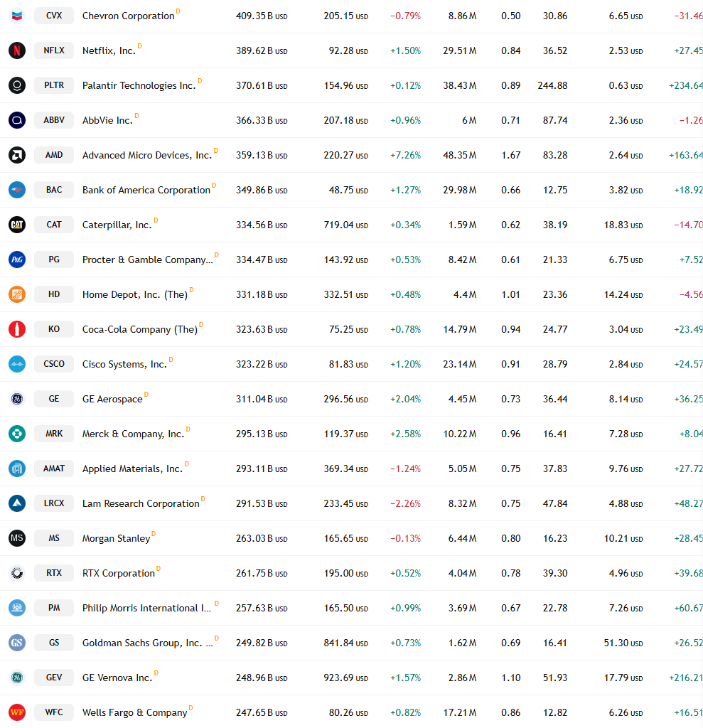Open the Chevron Corporation link

coord(129,16)
